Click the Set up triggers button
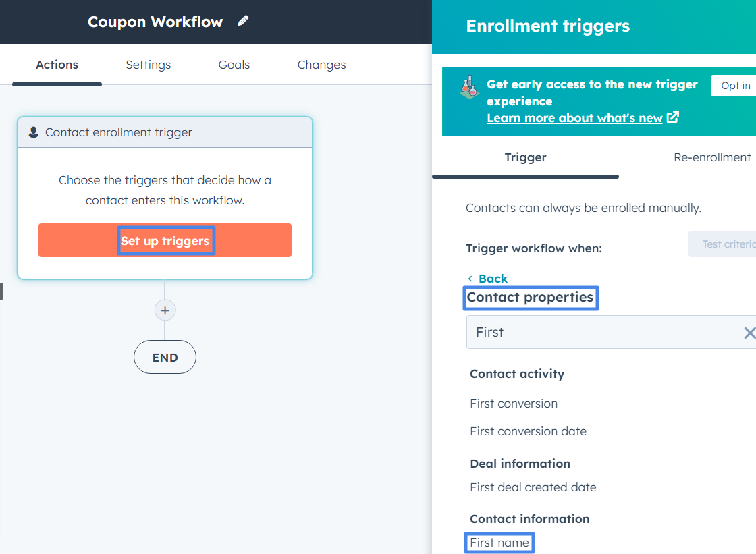756x554 pixels. (x=165, y=240)
